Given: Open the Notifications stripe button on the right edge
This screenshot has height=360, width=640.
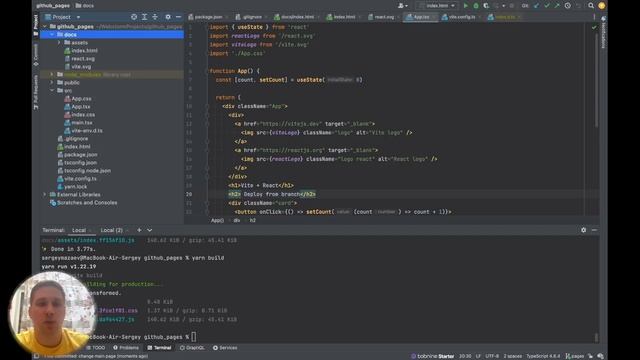Looking at the screenshot, I should (603, 33).
